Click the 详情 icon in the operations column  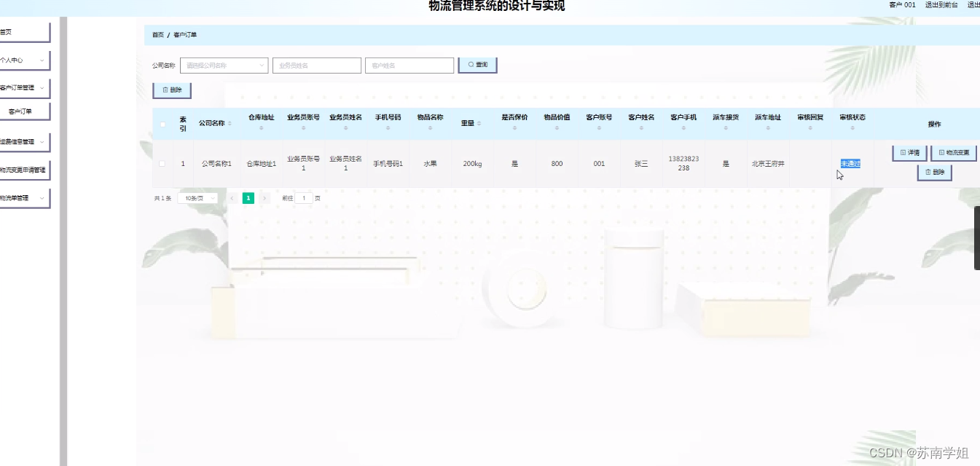(903, 152)
